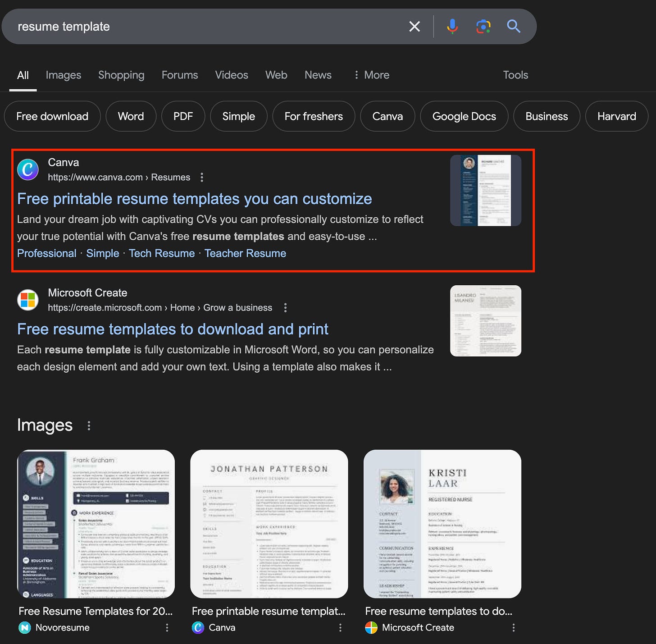
Task: Apply the PDF filter chip
Action: tap(183, 116)
